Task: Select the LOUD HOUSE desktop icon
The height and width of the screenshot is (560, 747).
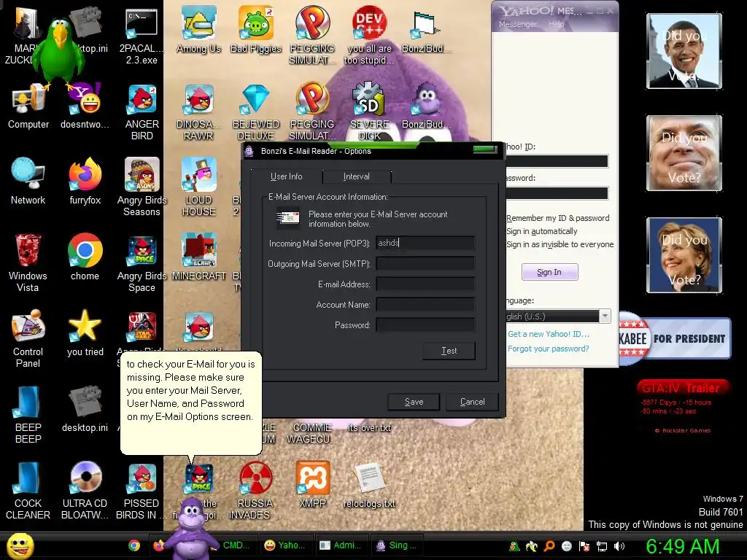Action: [198, 187]
